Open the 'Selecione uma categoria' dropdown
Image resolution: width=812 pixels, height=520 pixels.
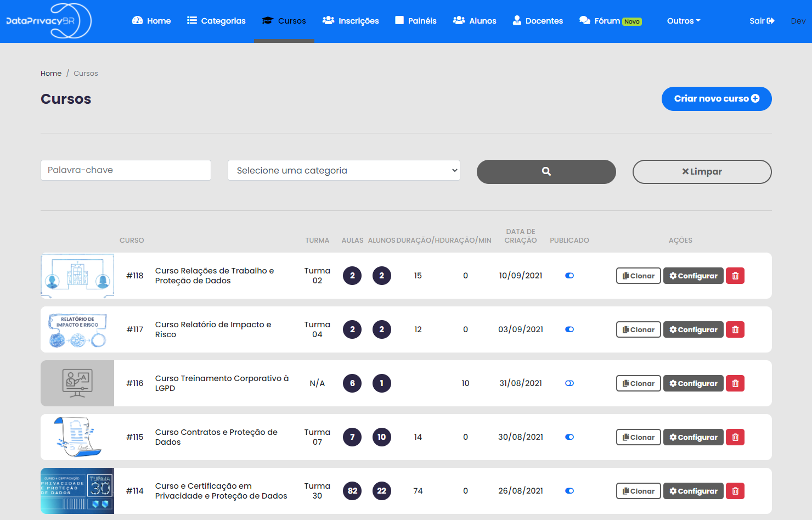[343, 170]
